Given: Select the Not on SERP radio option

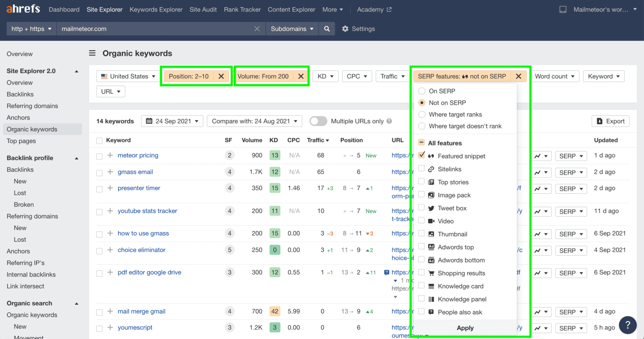Looking at the screenshot, I should tap(421, 103).
